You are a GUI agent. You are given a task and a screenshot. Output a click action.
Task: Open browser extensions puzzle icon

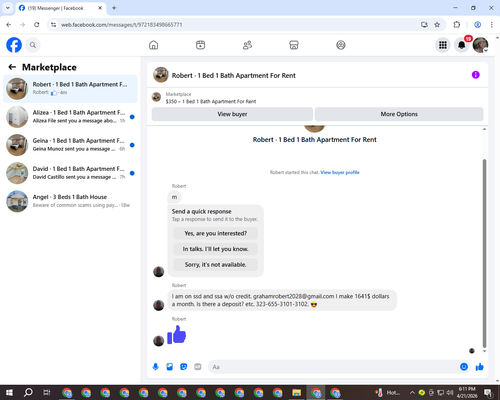coord(457,25)
